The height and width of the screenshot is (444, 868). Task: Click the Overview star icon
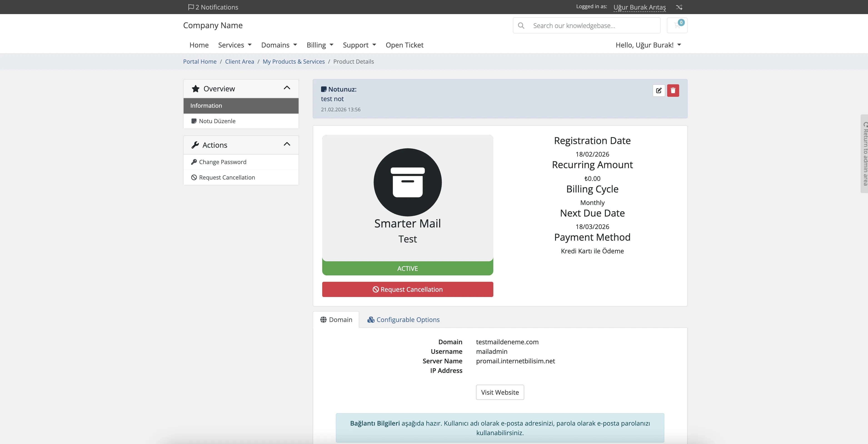point(195,89)
